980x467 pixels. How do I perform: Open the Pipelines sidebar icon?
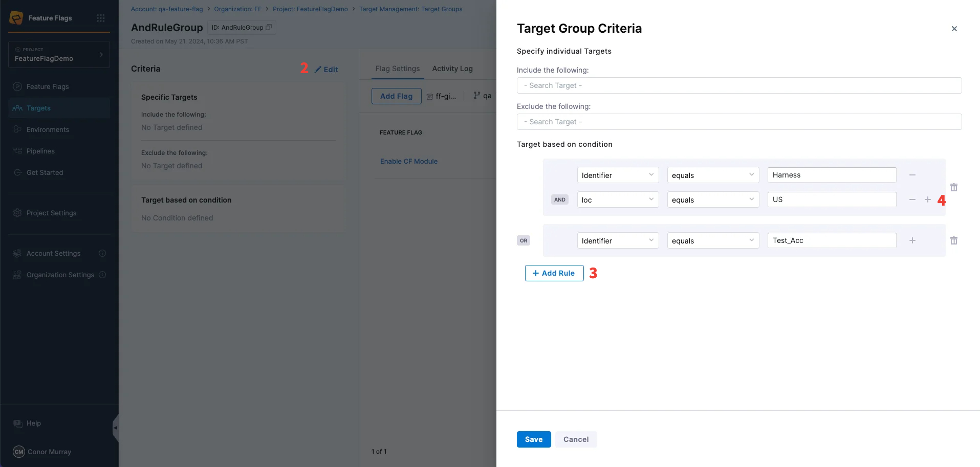click(x=17, y=151)
